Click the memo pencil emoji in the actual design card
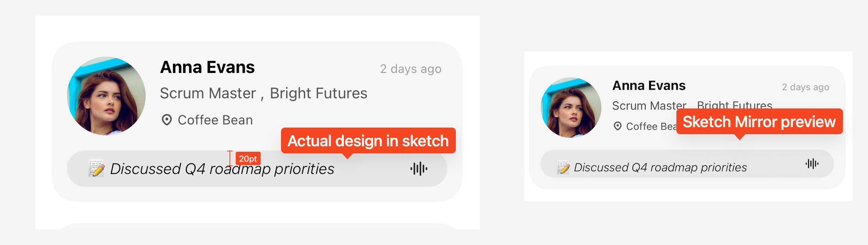Viewport: 868px width, 245px height. pyautogui.click(x=96, y=169)
